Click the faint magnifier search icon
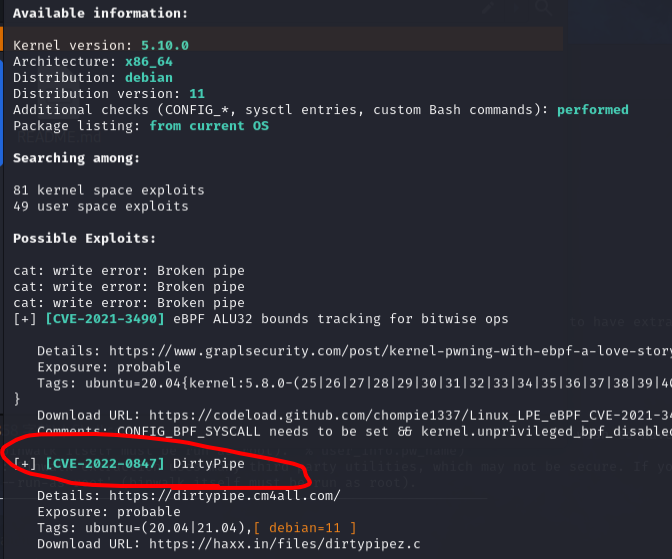Viewport: 672px width, 559px height. point(543,7)
